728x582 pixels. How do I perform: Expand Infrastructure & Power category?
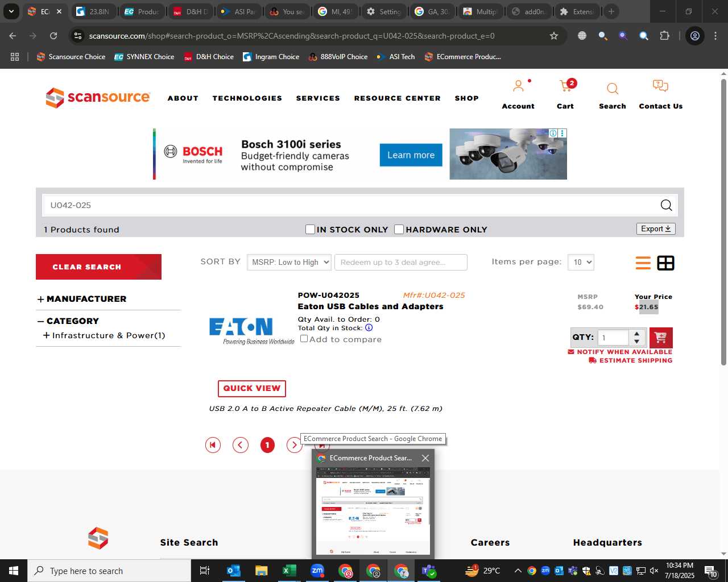pyautogui.click(x=47, y=335)
